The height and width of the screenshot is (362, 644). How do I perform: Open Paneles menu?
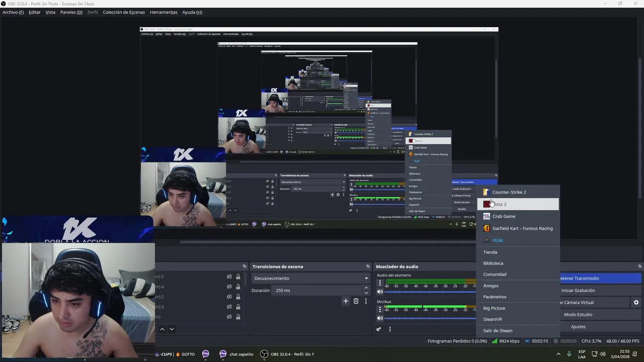(71, 12)
